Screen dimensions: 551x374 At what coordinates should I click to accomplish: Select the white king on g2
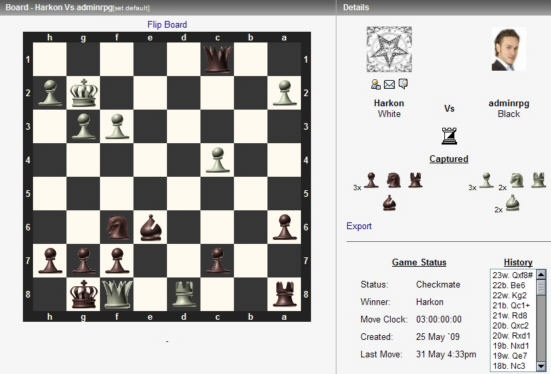[x=83, y=93]
